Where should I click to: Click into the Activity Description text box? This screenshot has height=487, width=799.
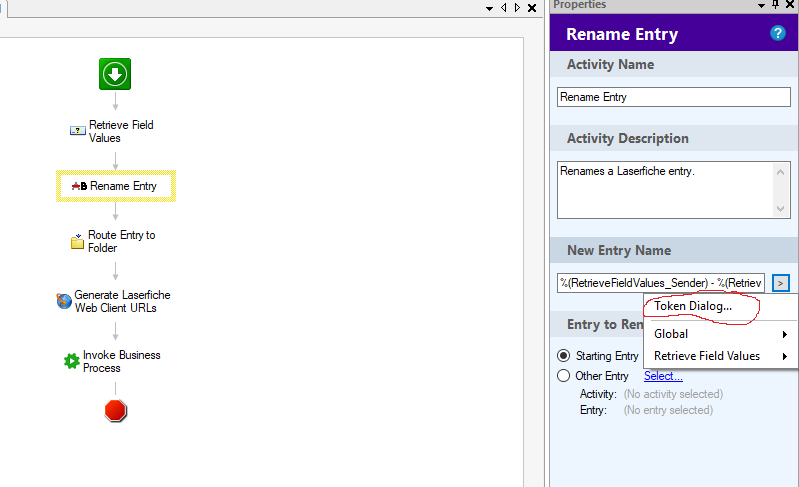(665, 190)
